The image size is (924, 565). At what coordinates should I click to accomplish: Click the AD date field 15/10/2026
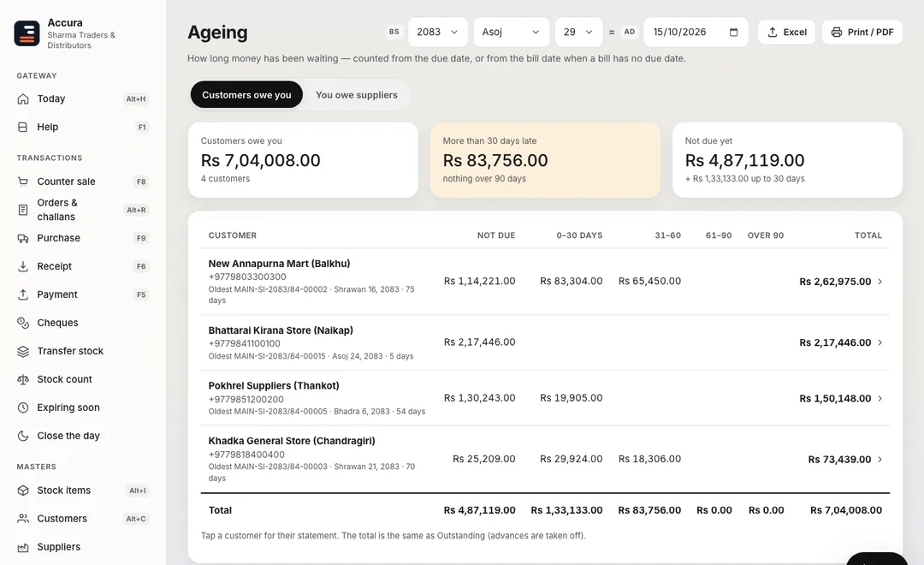pos(696,32)
